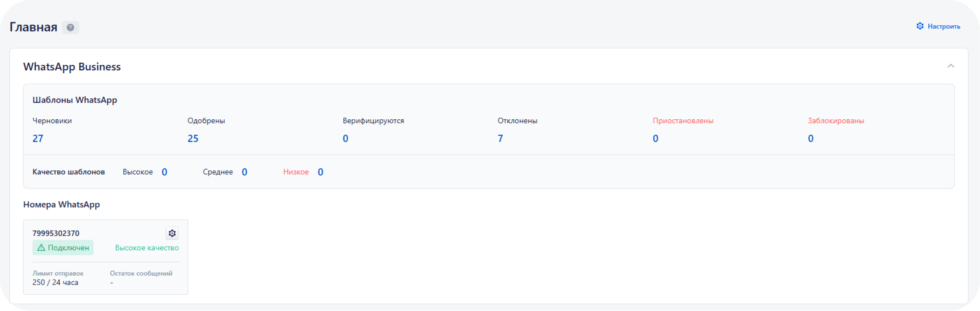Open the Черновики count 27
980x311 pixels.
coord(38,138)
